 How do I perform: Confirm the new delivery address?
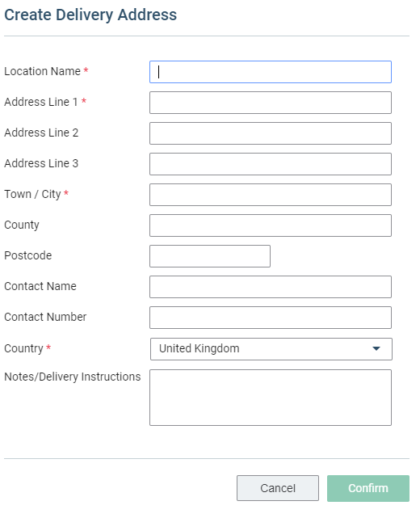point(368,488)
